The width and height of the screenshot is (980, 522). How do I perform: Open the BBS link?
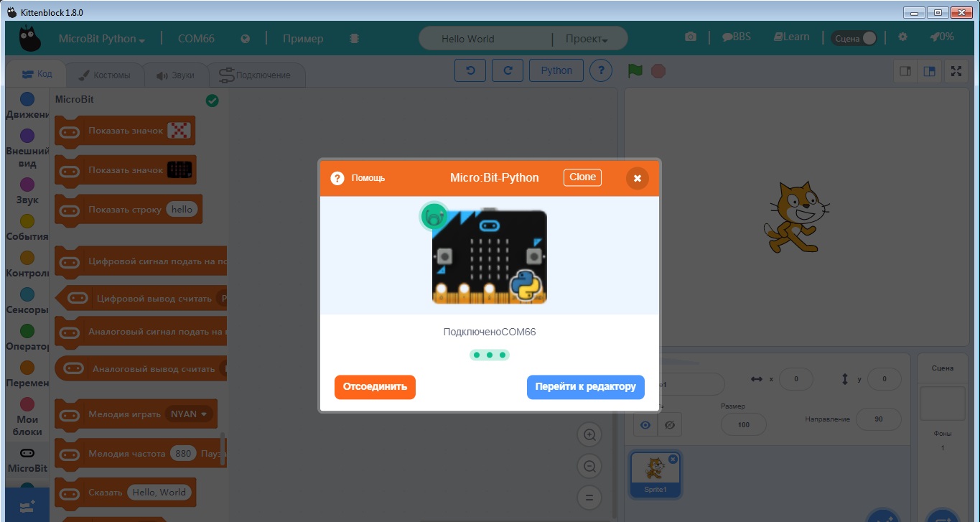737,37
